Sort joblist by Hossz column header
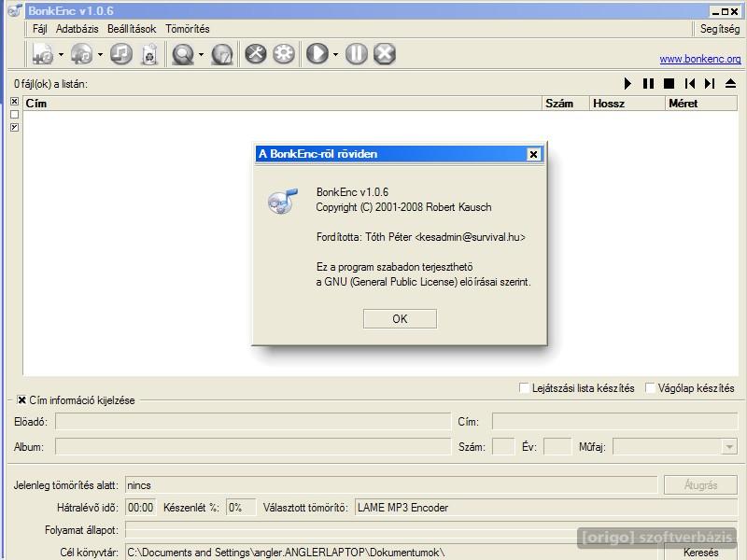The image size is (747, 560). point(627,104)
